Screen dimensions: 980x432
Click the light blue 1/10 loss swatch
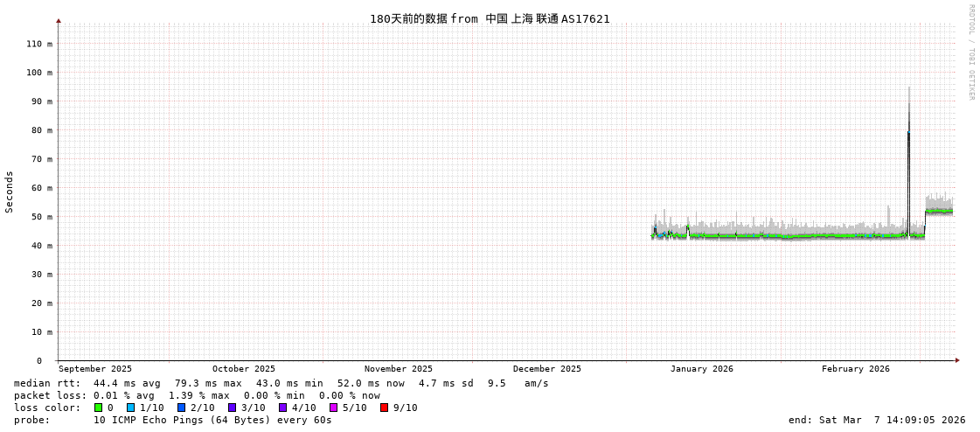click(130, 408)
